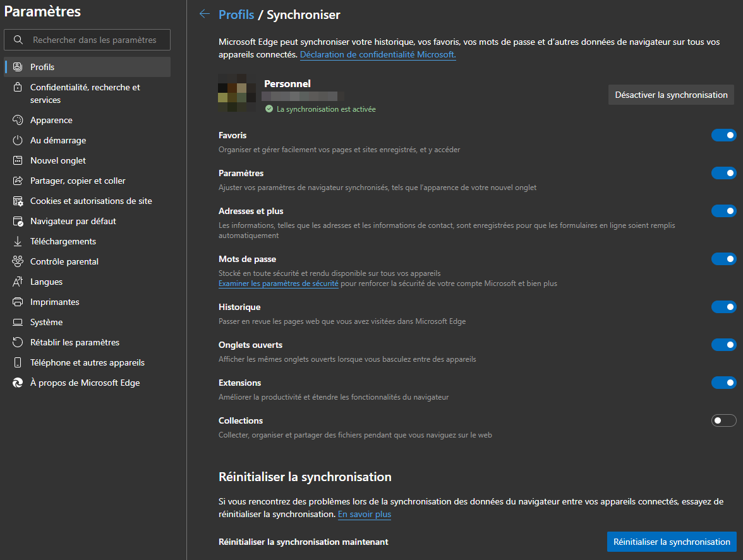Enable Collections sync toggle
The image size is (743, 560).
[723, 420]
